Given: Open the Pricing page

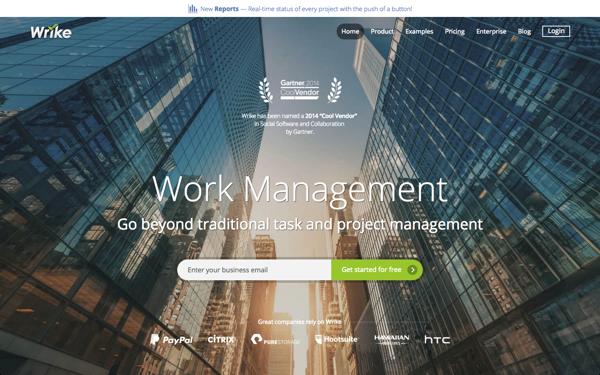Looking at the screenshot, I should tap(455, 31).
